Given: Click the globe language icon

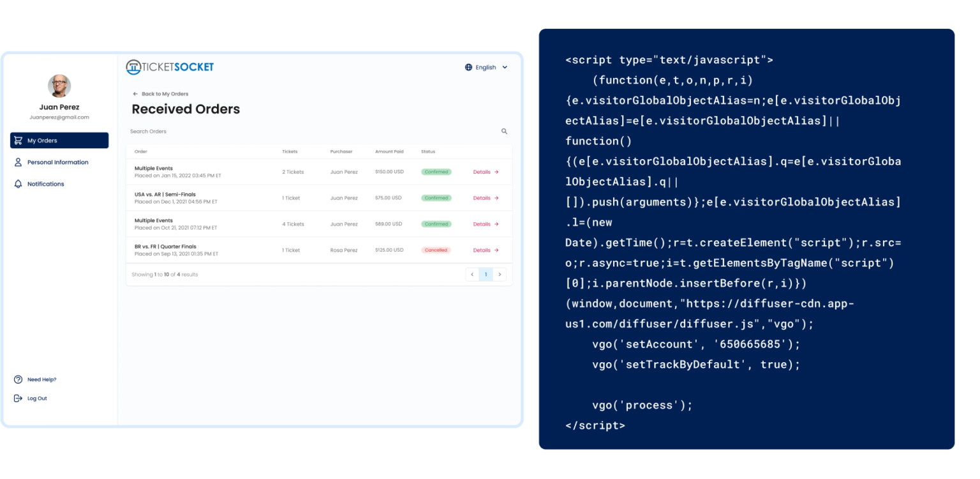Looking at the screenshot, I should (x=468, y=67).
